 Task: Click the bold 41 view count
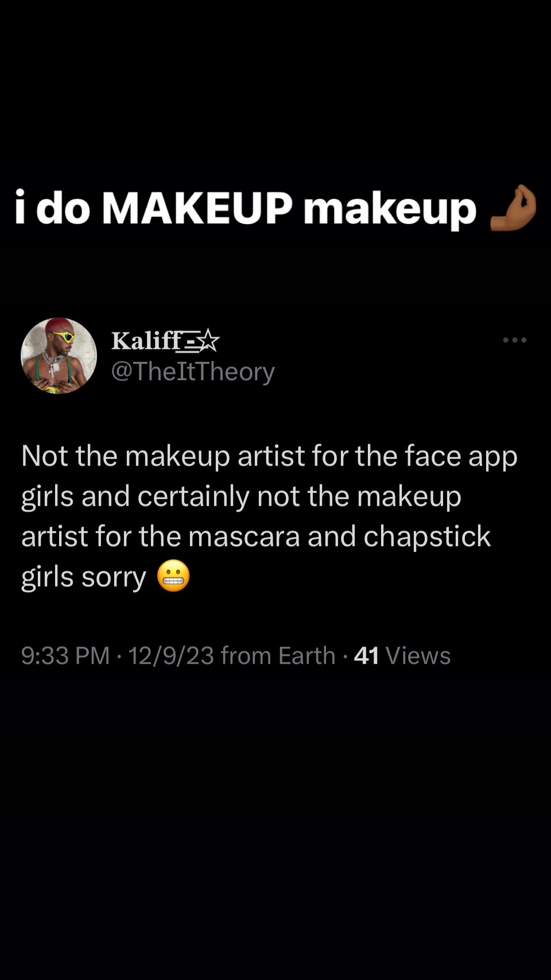[367, 655]
